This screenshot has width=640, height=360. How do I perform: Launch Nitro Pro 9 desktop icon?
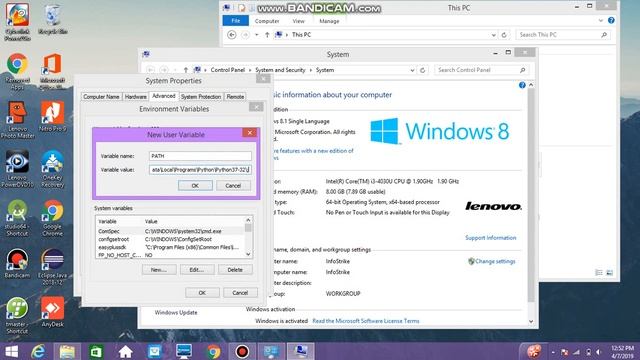point(52,116)
